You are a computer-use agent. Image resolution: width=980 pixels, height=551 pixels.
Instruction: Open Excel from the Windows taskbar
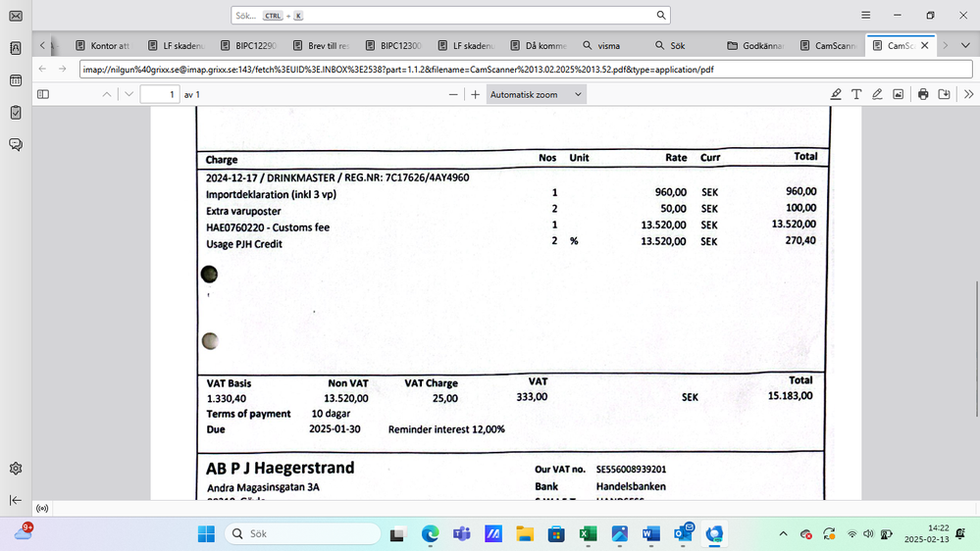[x=588, y=534]
